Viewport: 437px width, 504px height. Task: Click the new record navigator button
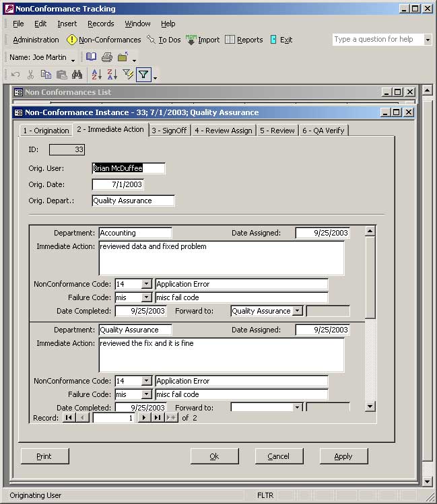[x=172, y=418]
